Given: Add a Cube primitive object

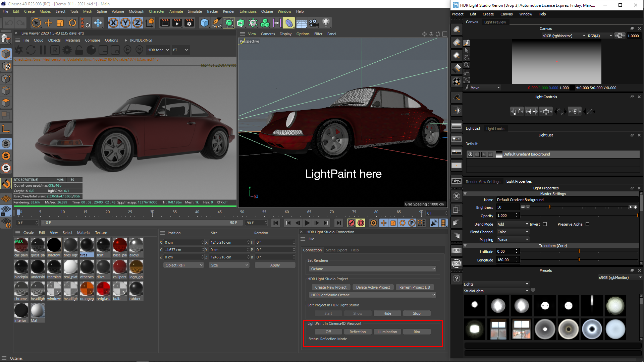Looking at the screenshot, I should (x=204, y=23).
